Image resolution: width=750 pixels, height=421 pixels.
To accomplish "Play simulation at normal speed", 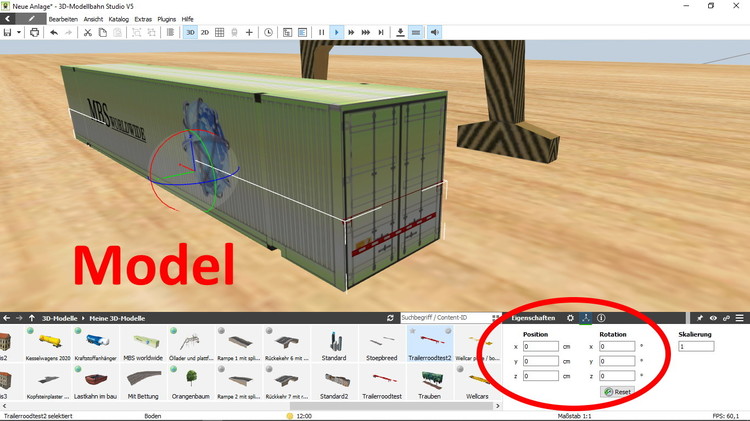I will click(336, 33).
